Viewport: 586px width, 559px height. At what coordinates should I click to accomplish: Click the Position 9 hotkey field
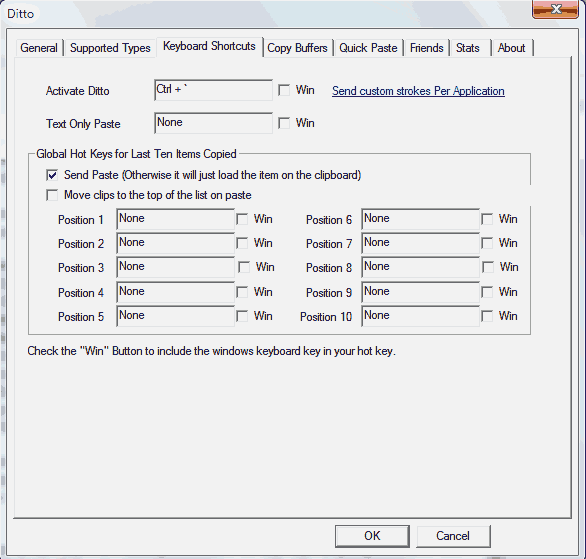420,292
